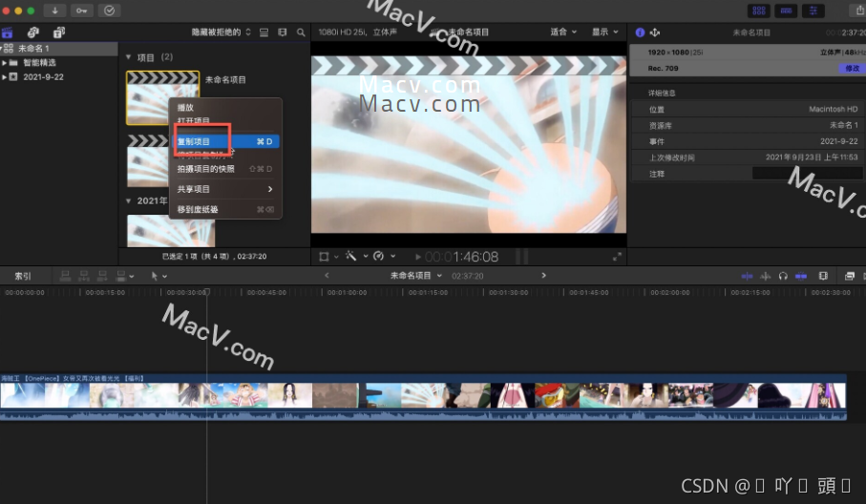Select clip thumbnail under 2021年 section
Viewport: 866px width, 504px height.
coord(171,231)
